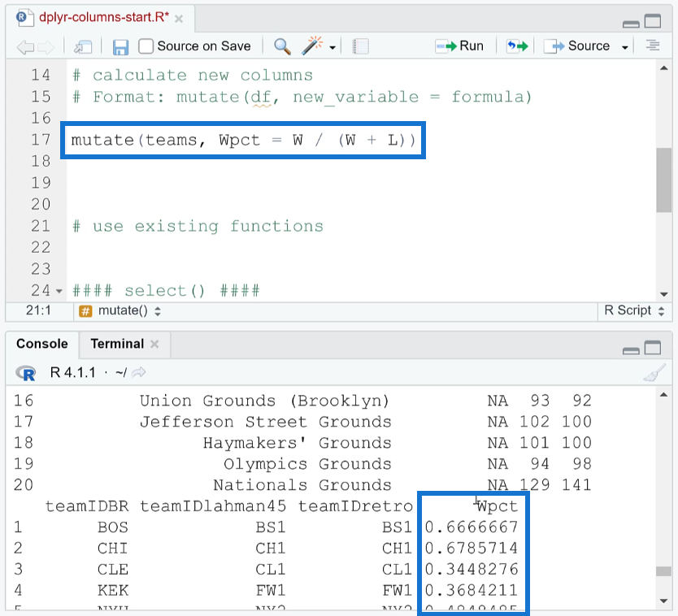Select the dplyr-columns-start.R tab
678x616 pixels.
click(104, 17)
